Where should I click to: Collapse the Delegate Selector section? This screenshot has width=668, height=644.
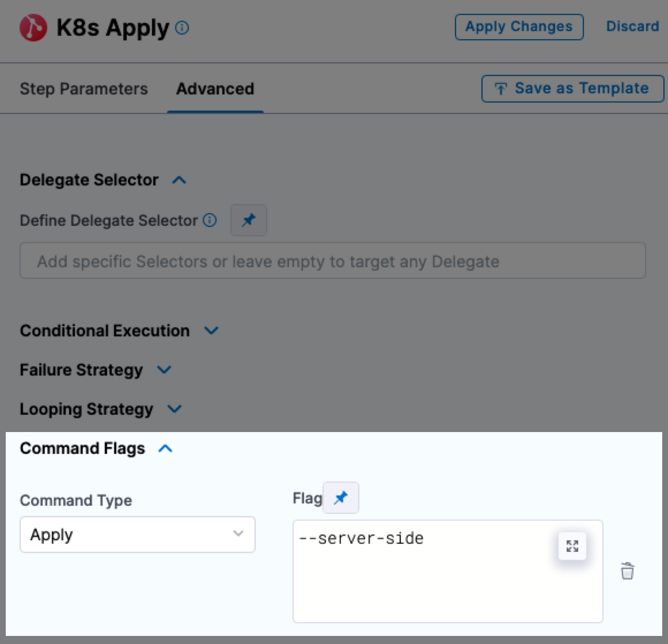click(x=179, y=180)
